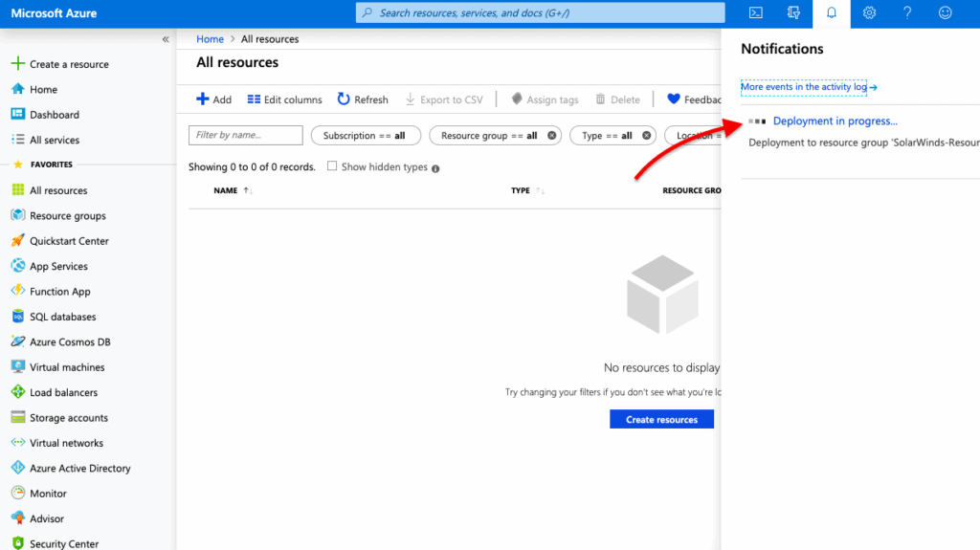Click the Azure Cosmos DB icon
This screenshot has width=980, height=550.
pyautogui.click(x=18, y=341)
